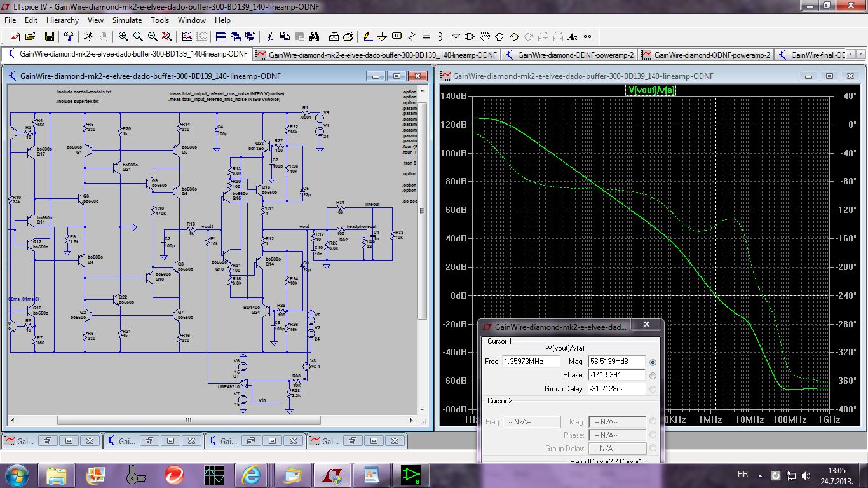Click the Zoom Full Extents icon
Image resolution: width=868 pixels, height=488 pixels.
(168, 36)
